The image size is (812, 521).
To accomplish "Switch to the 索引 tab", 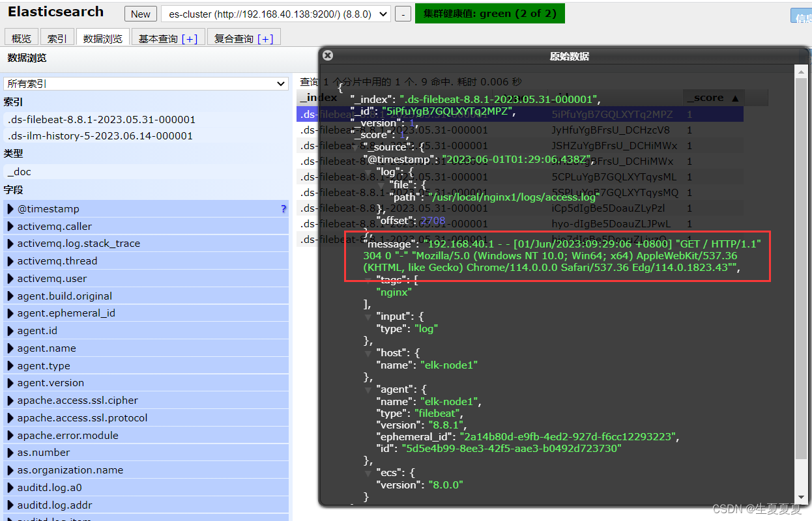I will pos(57,38).
